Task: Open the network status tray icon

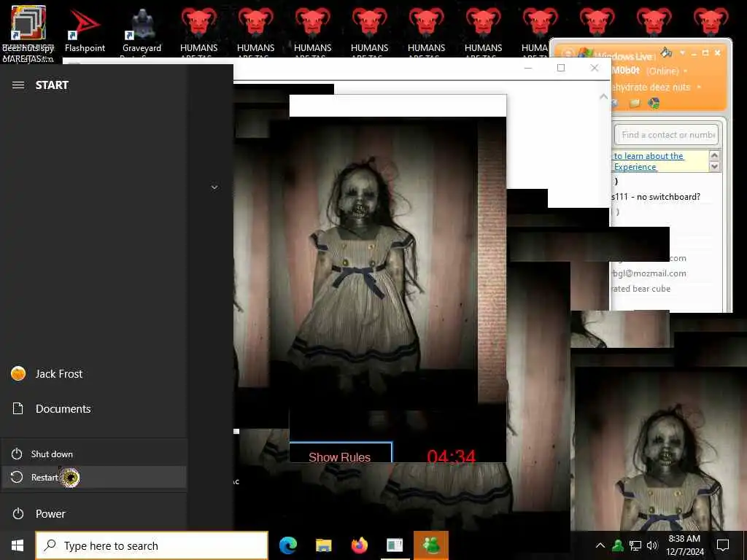Action: click(x=635, y=545)
